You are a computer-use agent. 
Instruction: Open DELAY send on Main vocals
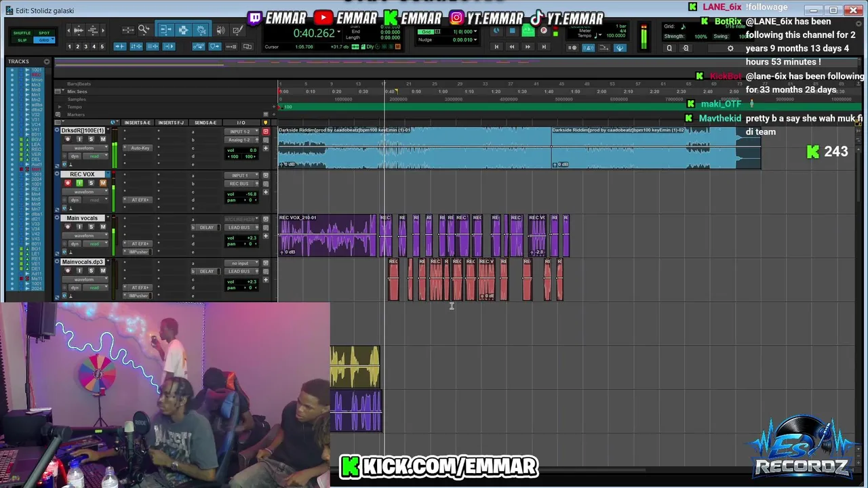click(205, 228)
